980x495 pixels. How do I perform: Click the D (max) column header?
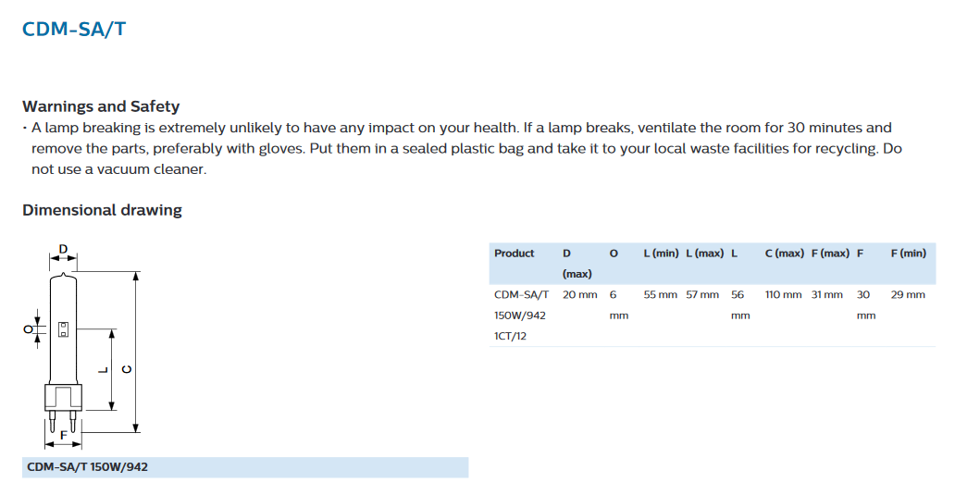coord(577,263)
